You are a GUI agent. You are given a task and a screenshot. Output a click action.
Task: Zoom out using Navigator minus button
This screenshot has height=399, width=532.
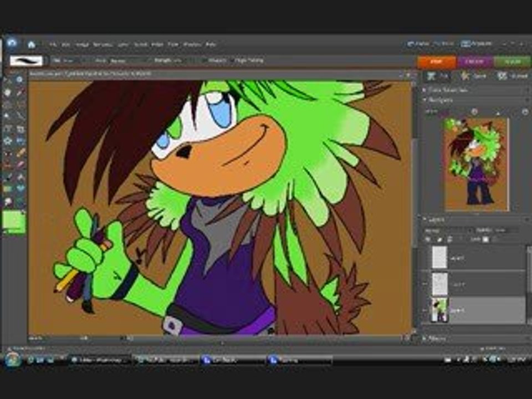coord(474,111)
